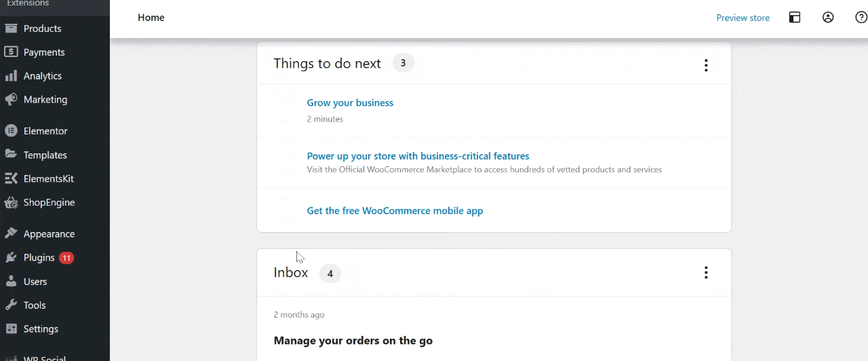
Task: Open the Settings menu label
Action: pos(41,329)
